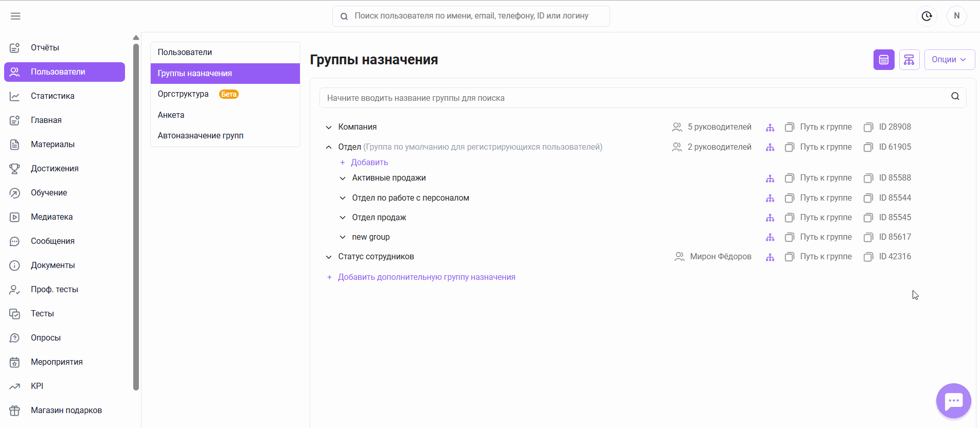This screenshot has width=980, height=428.
Task: Open Пользователи submenu tab
Action: (225, 52)
